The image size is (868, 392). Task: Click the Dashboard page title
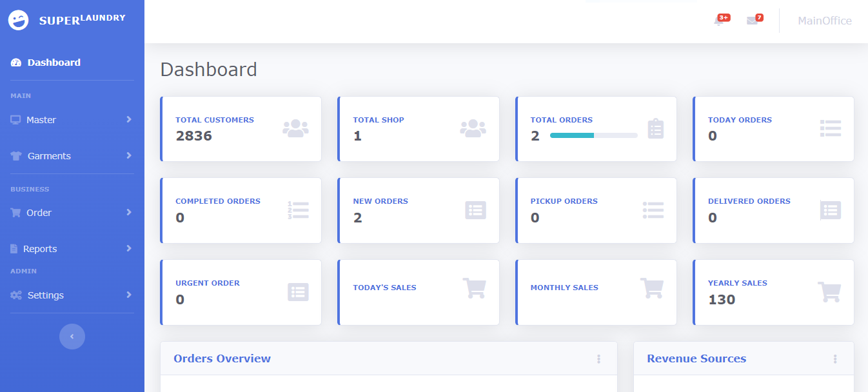[208, 70]
